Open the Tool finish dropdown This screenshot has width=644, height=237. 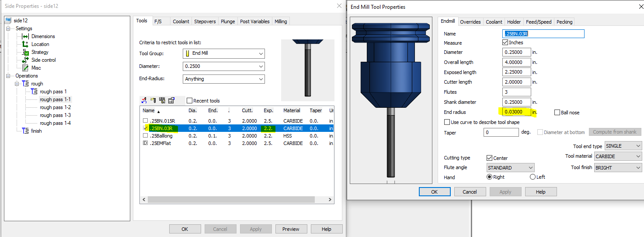pos(618,167)
